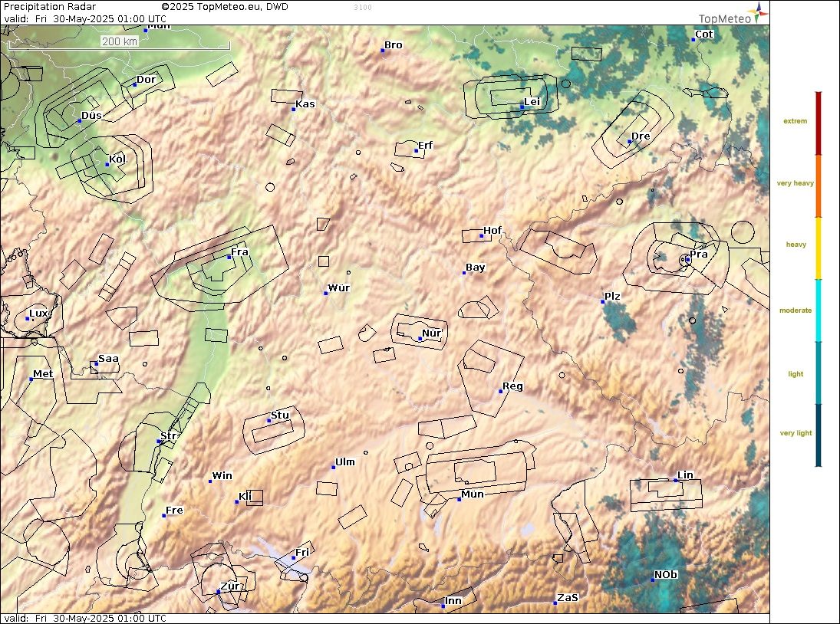
Task: Click the 'Str' city label
Action: click(x=168, y=435)
